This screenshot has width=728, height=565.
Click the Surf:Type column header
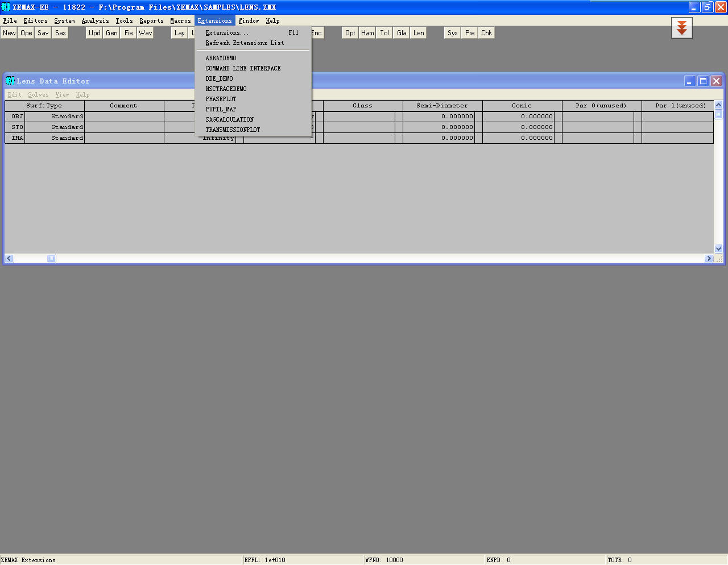pyautogui.click(x=44, y=106)
